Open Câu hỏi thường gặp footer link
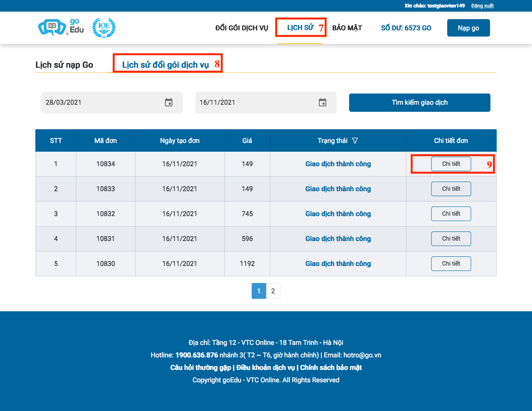 (x=200, y=367)
